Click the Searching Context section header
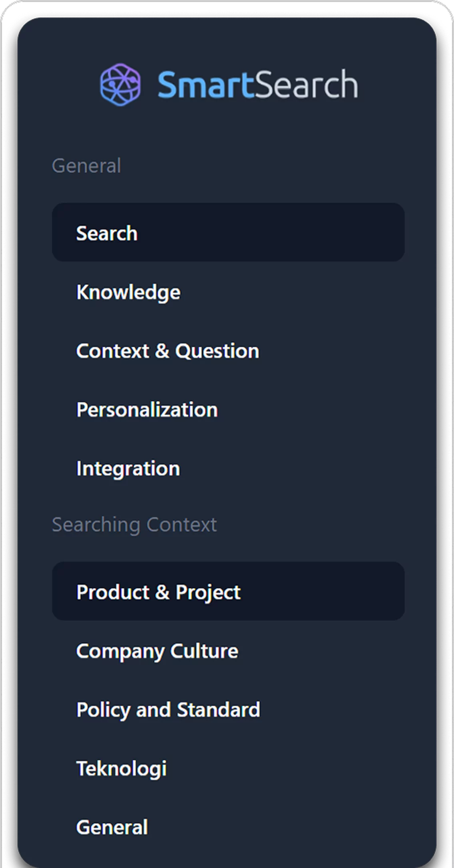Screen dimensions: 454x868 coord(134,524)
